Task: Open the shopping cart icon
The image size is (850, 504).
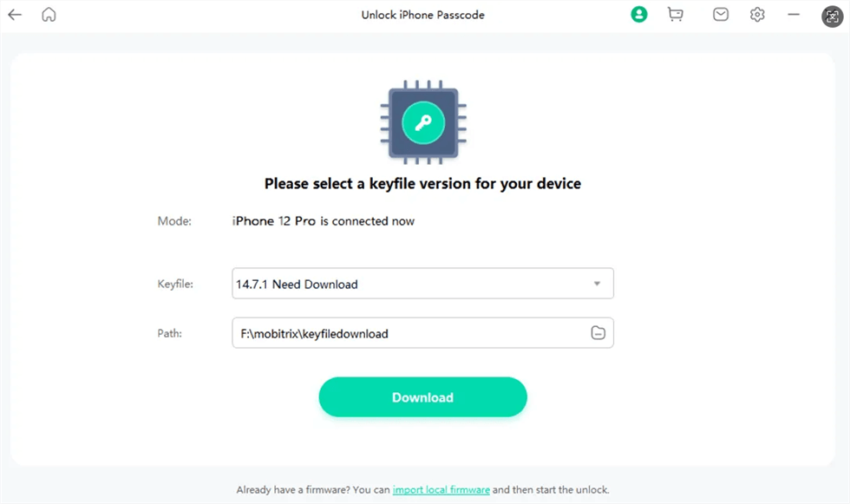Action: tap(675, 15)
